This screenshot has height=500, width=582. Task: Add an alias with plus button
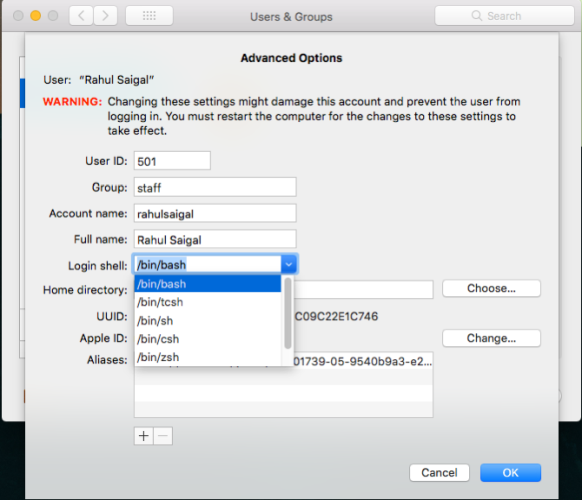coord(144,436)
